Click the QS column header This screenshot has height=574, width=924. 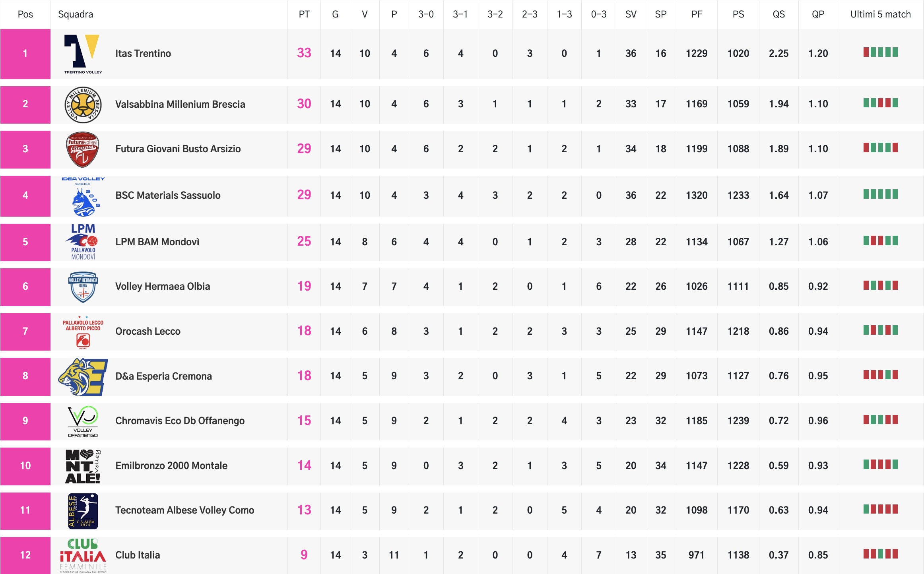778,14
